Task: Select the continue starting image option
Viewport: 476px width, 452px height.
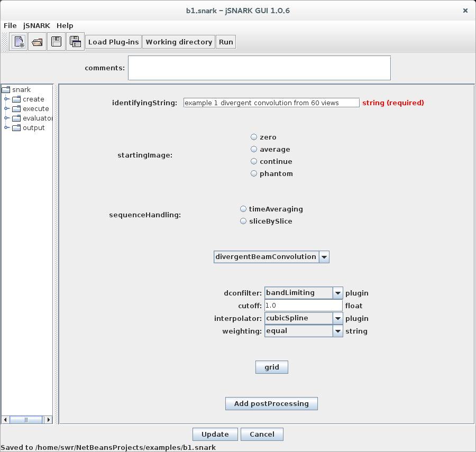Action: click(254, 161)
